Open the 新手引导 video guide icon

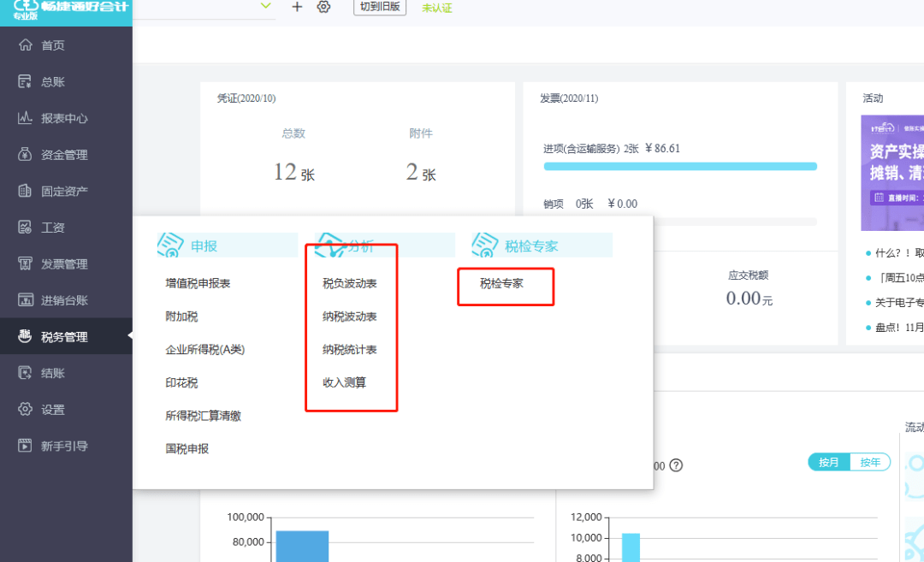pos(25,446)
